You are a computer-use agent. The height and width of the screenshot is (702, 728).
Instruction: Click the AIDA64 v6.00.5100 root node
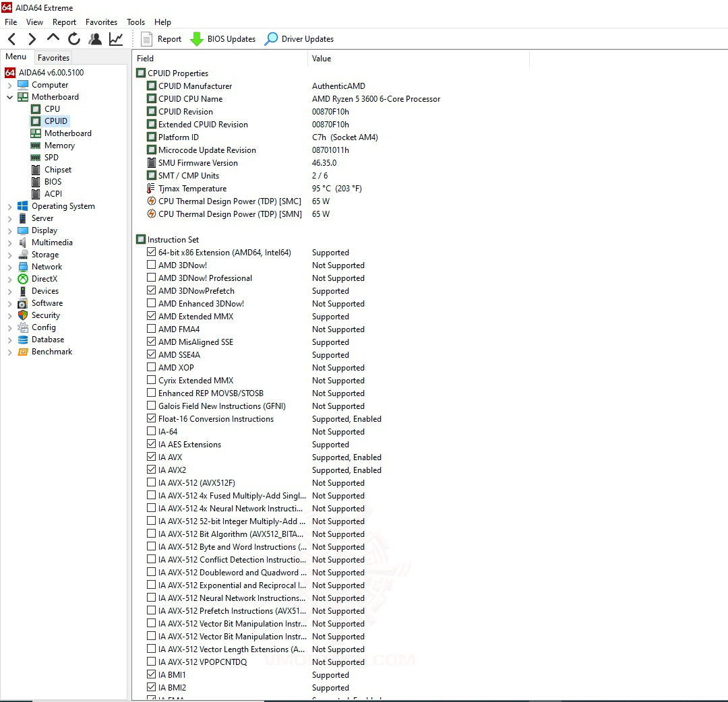click(x=51, y=72)
